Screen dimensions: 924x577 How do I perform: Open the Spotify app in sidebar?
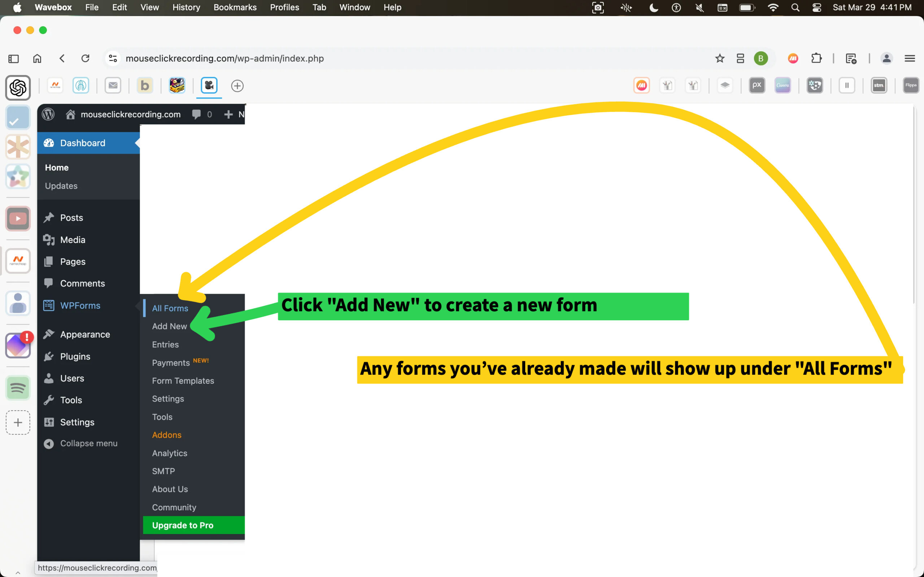point(18,388)
